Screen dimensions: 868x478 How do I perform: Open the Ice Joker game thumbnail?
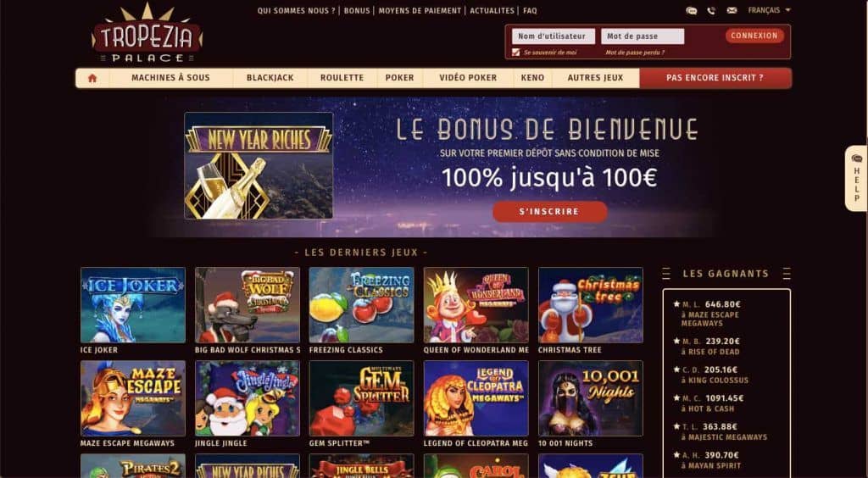(133, 305)
